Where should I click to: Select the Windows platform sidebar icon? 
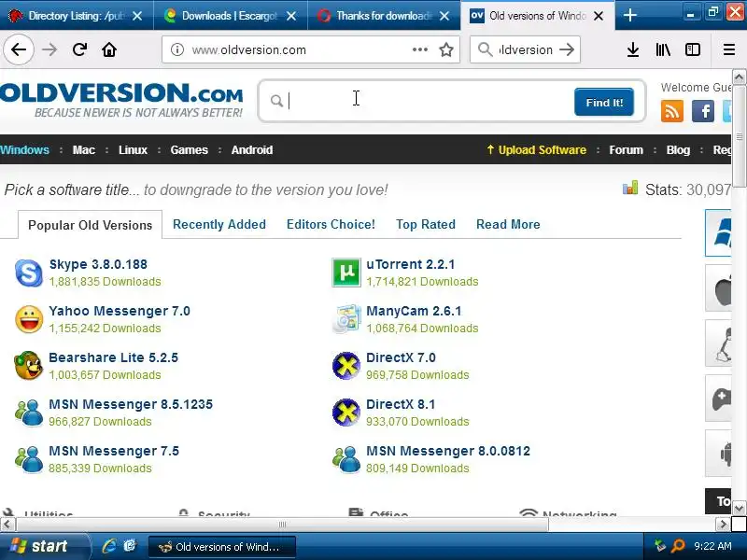[x=719, y=232]
